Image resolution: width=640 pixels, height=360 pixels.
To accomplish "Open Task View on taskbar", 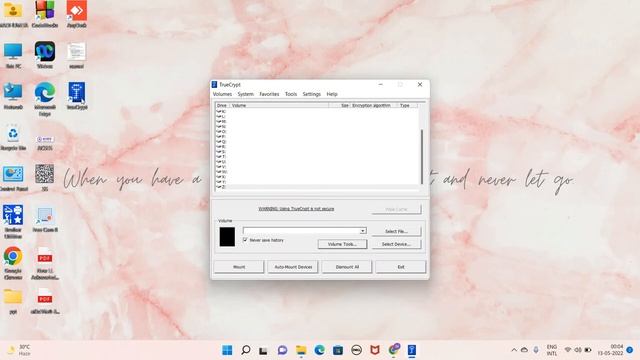I will (264, 350).
